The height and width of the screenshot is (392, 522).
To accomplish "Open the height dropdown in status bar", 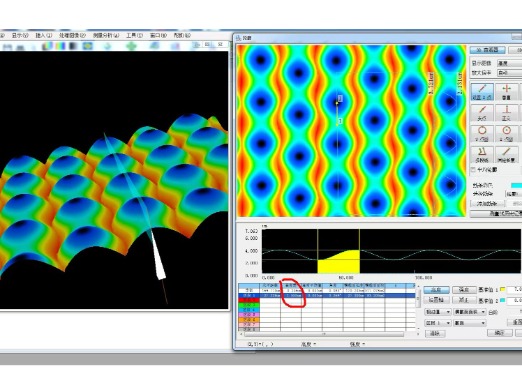I will [x=309, y=344].
